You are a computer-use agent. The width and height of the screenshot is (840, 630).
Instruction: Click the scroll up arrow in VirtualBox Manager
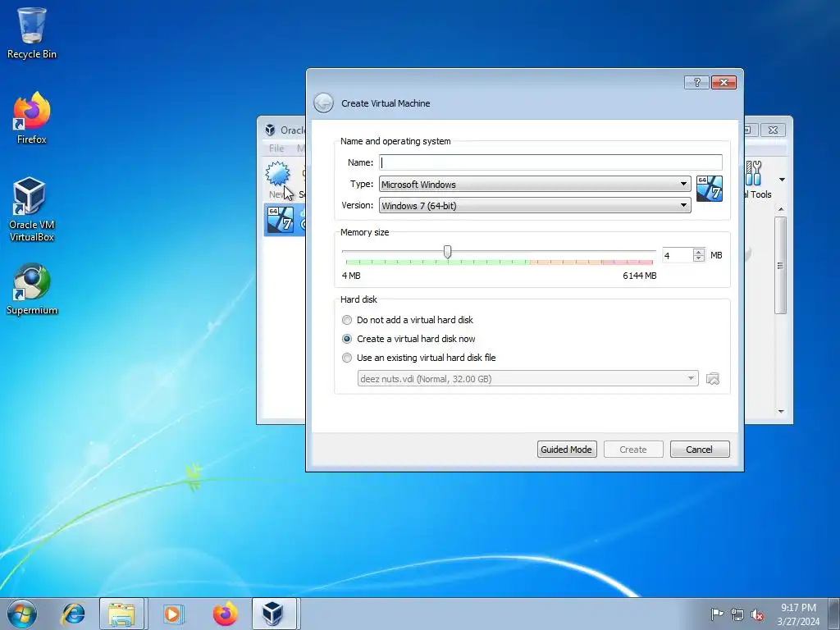781,209
